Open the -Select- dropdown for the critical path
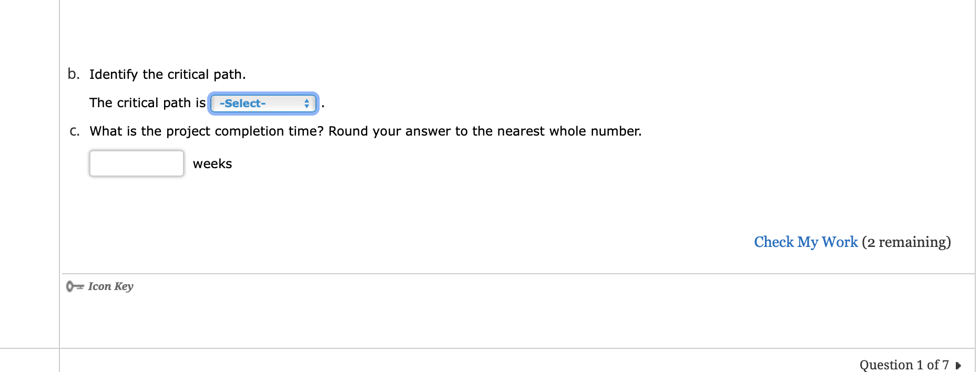 click(x=263, y=103)
